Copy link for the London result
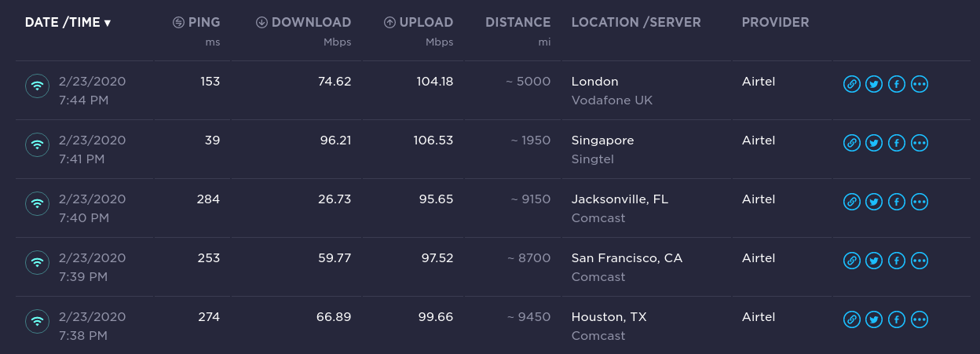980x354 pixels. click(851, 84)
